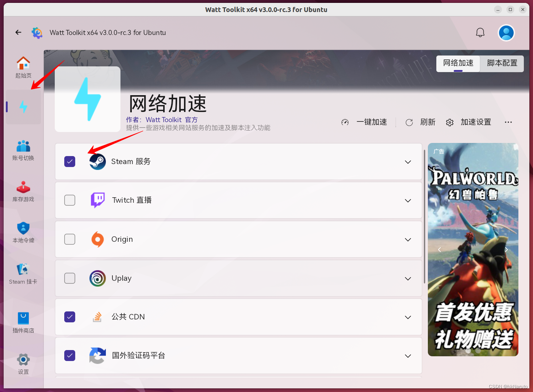Uncheck the Steam 服务 checkbox
The image size is (533, 392).
tap(70, 162)
